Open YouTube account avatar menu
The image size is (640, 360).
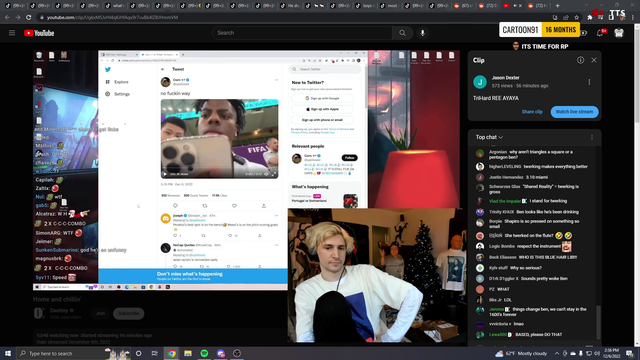tap(619, 33)
